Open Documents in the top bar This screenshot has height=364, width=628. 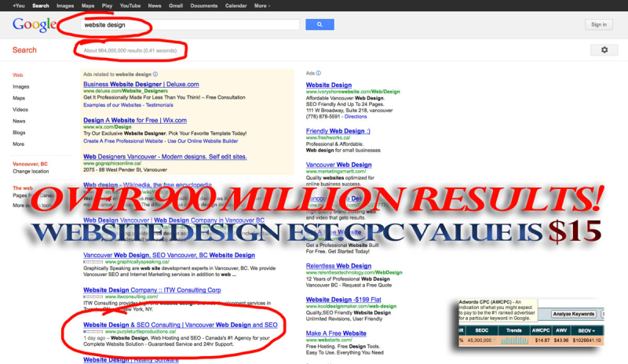tap(204, 5)
